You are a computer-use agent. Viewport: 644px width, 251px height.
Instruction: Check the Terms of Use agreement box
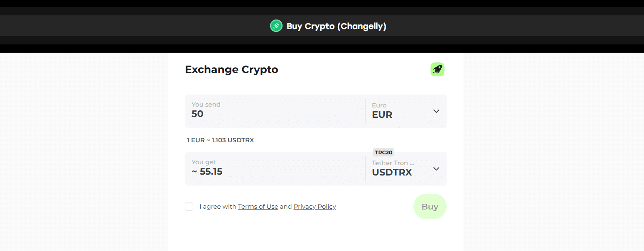point(189,206)
